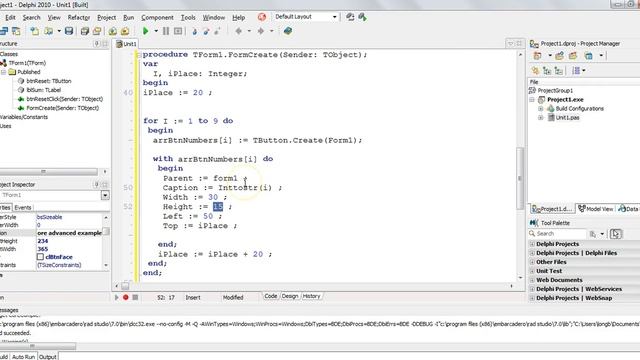This screenshot has height=360, width=640.
Task: Click Project Manager Collapse all tree icon
Action: (559, 71)
